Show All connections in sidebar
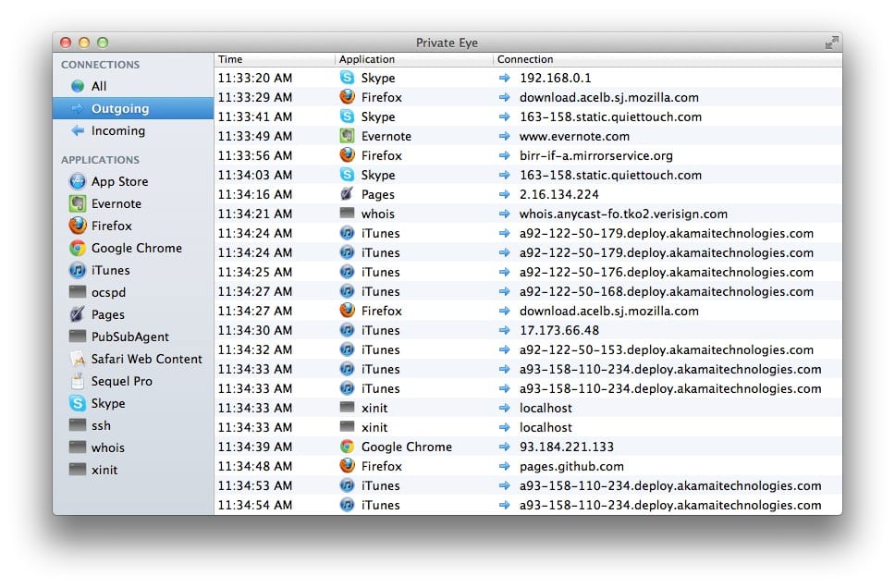The width and height of the screenshot is (895, 588). coord(133,86)
